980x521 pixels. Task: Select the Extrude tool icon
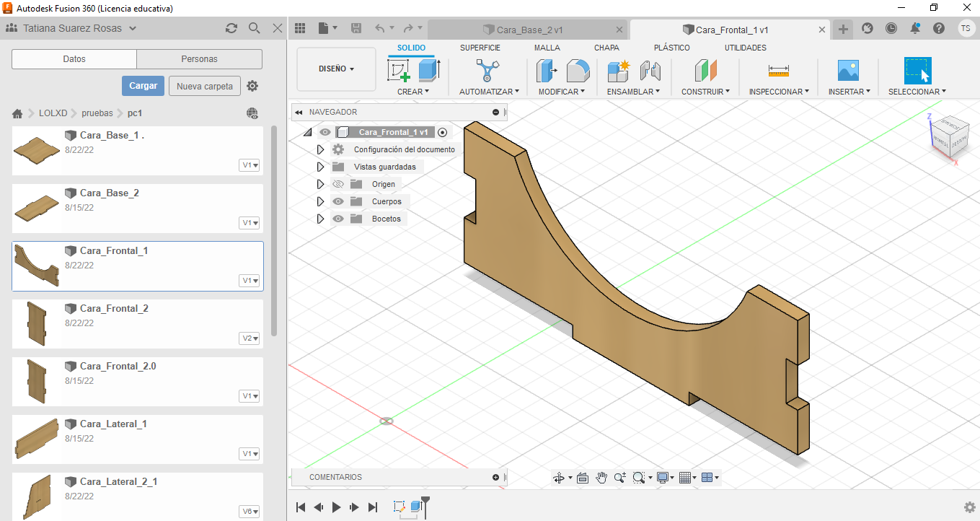click(428, 71)
